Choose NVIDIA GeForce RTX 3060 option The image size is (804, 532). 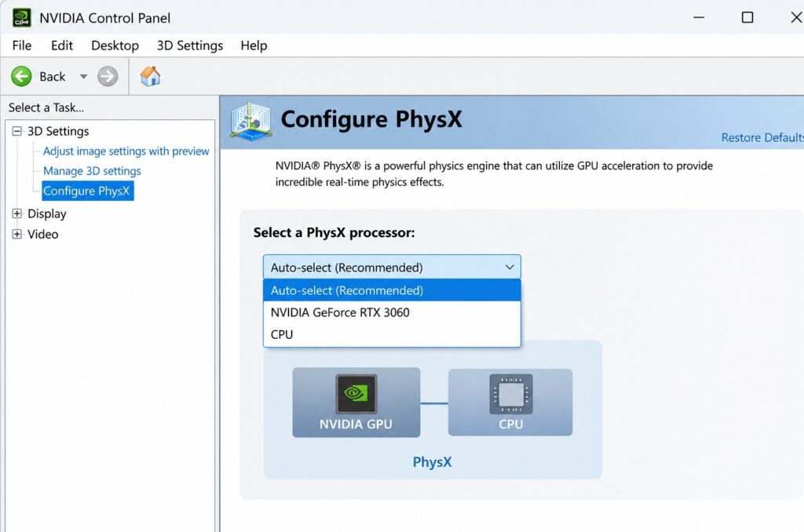[x=392, y=312]
